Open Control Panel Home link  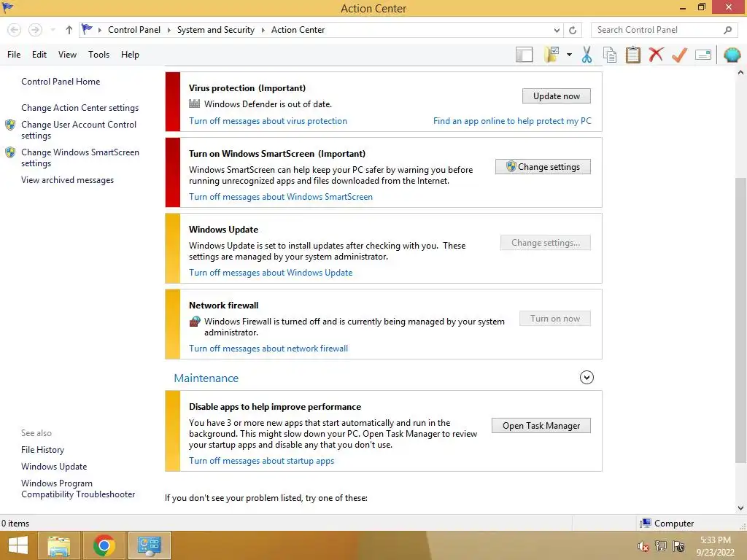[61, 82]
